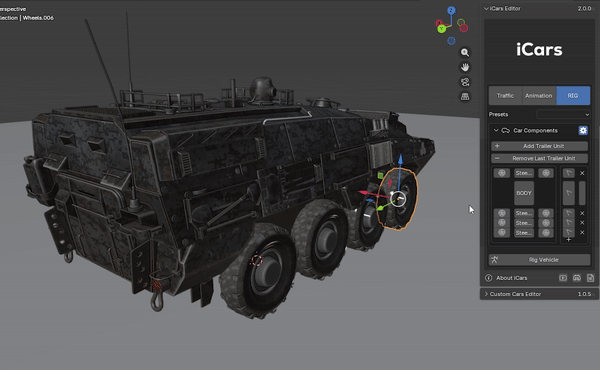
Task: Assign the right wheel of the first axle
Action: pyautogui.click(x=546, y=173)
